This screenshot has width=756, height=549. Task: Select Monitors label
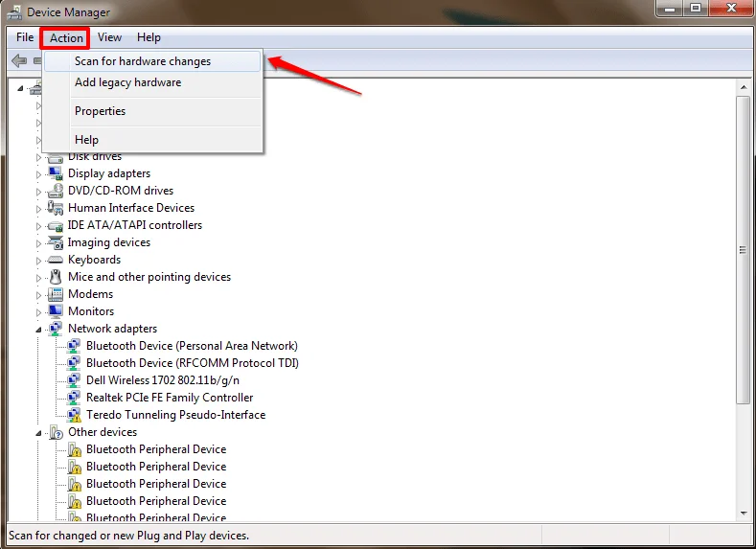[x=91, y=311]
